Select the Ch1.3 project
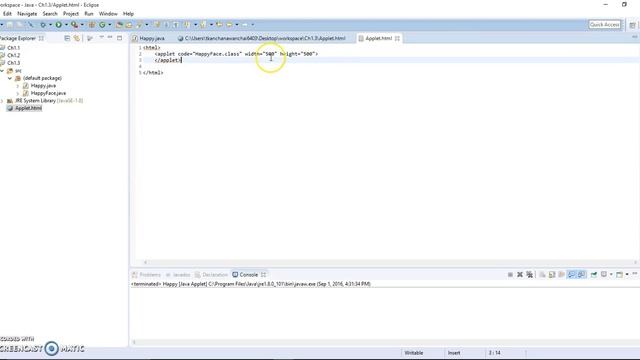Screen dimensions: 640x360 point(13,63)
